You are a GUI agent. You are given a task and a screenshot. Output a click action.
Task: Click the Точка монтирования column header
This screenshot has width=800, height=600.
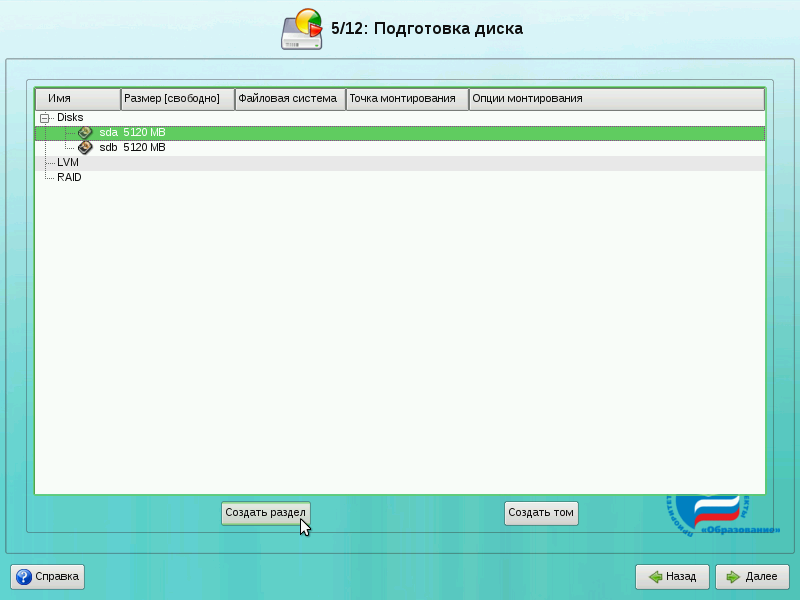[x=407, y=99]
